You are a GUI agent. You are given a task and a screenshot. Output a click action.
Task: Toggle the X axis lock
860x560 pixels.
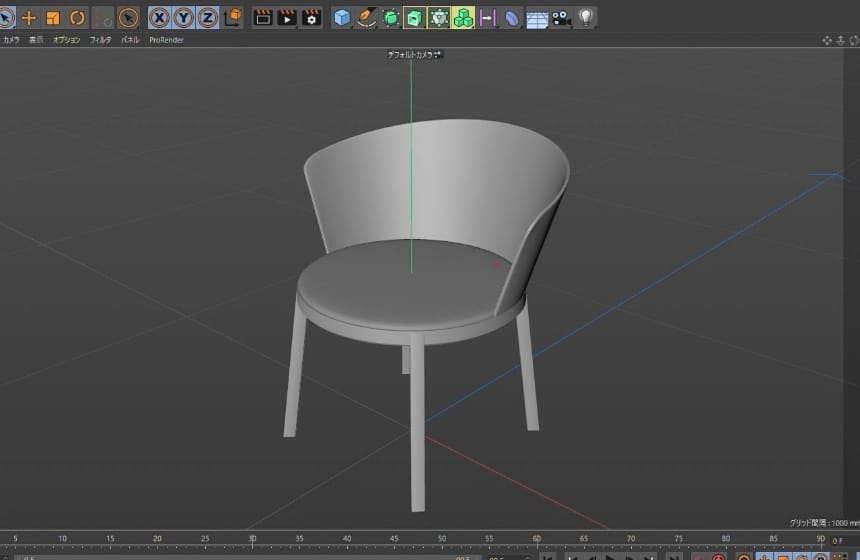point(159,18)
